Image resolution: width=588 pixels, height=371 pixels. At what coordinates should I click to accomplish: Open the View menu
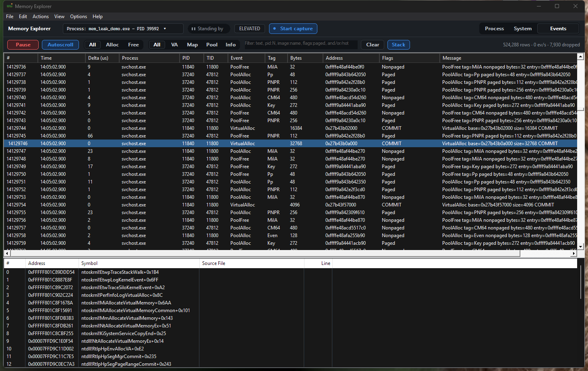pos(59,17)
